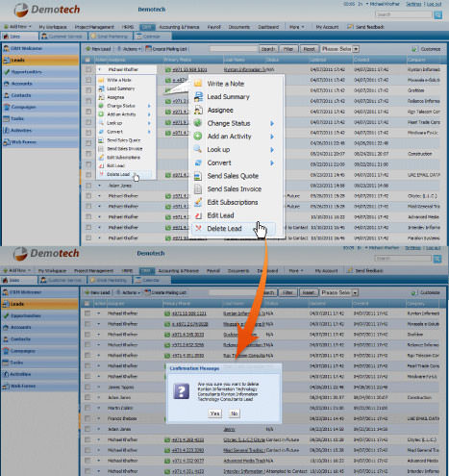Viewport: 449px width, 476px height.
Task: Click Send Sales Invoice icon in enlarged menu
Action: click(x=198, y=189)
